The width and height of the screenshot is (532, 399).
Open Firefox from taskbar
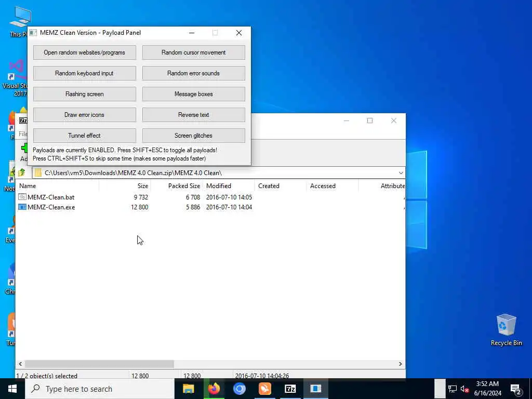click(x=214, y=389)
